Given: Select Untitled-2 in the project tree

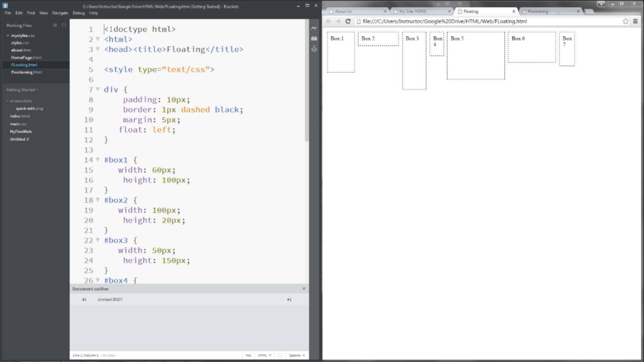Looking at the screenshot, I should (19, 139).
